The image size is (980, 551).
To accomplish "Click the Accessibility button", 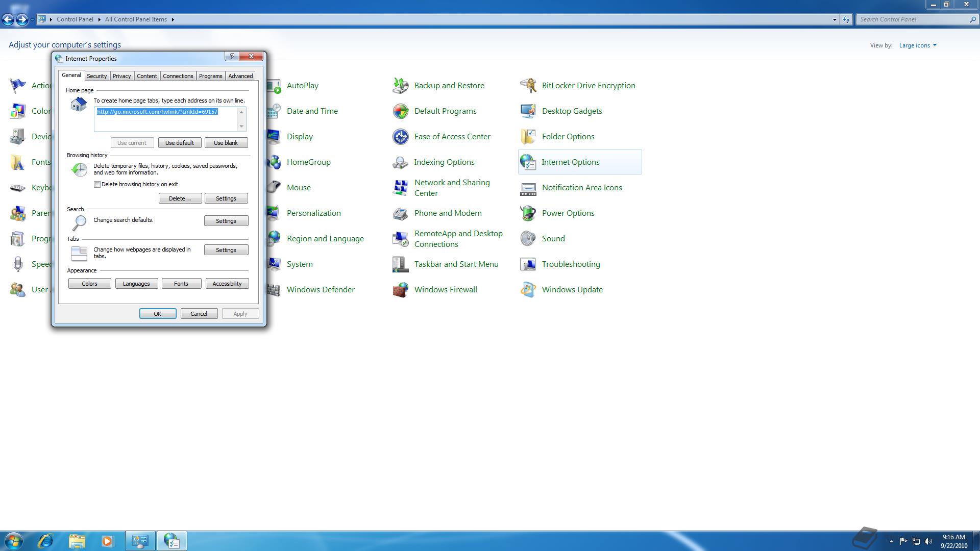I will 227,284.
